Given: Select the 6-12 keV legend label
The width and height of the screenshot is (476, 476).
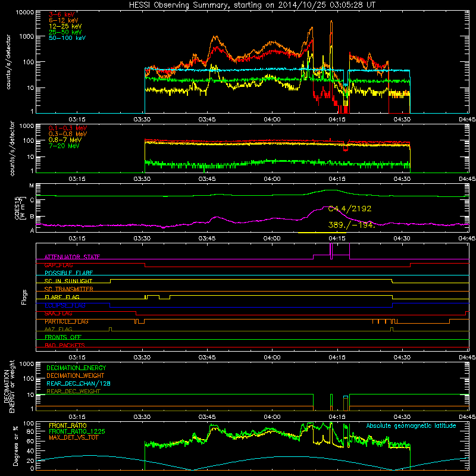Looking at the screenshot, I should tap(64, 20).
